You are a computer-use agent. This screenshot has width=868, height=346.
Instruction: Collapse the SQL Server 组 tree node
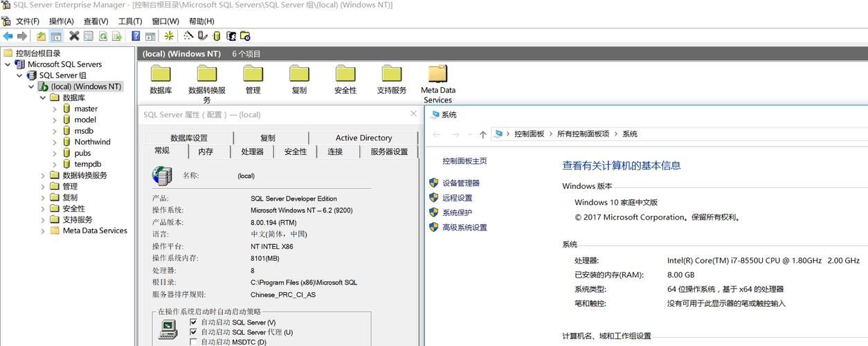pyautogui.click(x=19, y=75)
